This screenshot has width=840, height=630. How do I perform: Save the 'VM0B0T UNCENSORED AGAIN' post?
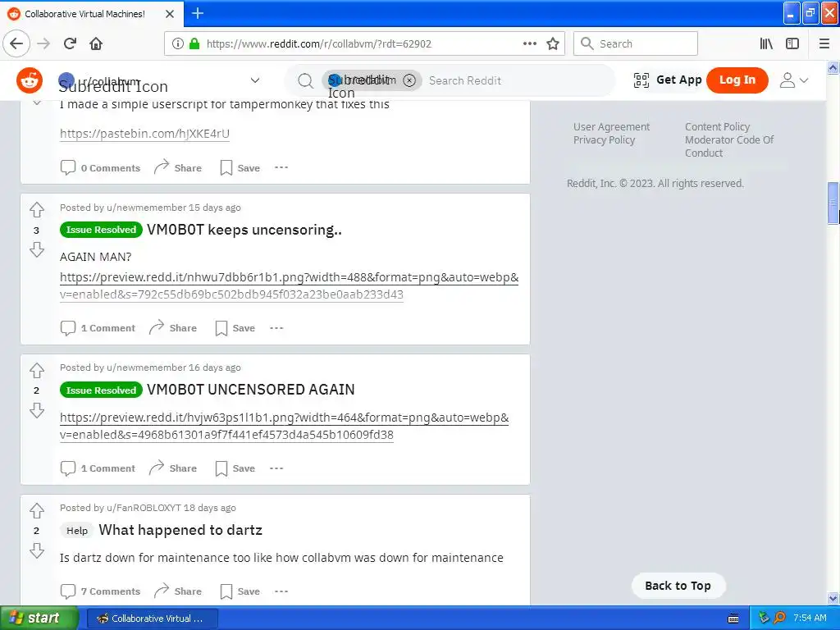click(235, 468)
